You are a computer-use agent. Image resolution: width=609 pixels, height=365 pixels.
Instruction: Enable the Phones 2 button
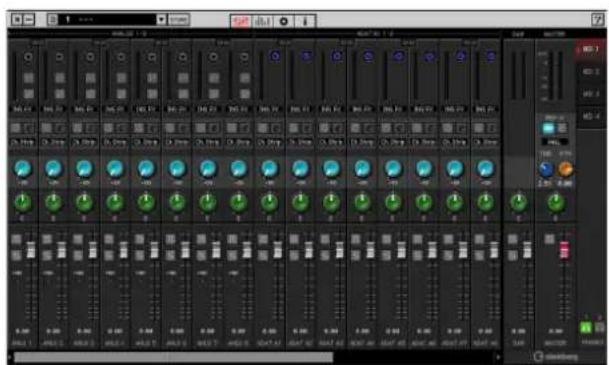click(600, 328)
